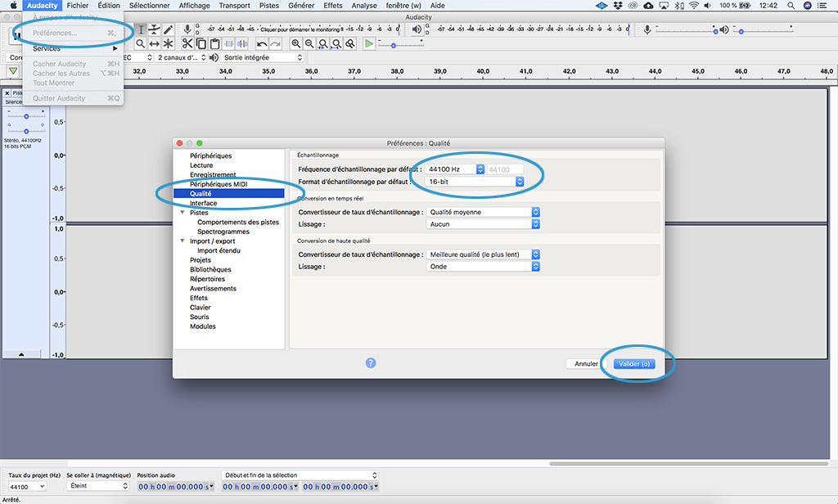This screenshot has width=838, height=504.
Task: Click the Paste clipboard icon
Action: 214,44
